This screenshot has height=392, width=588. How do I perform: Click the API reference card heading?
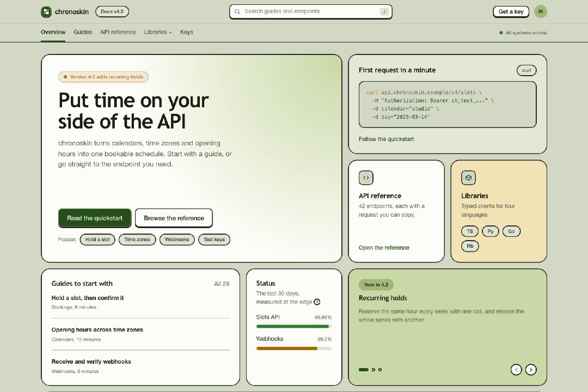(380, 196)
